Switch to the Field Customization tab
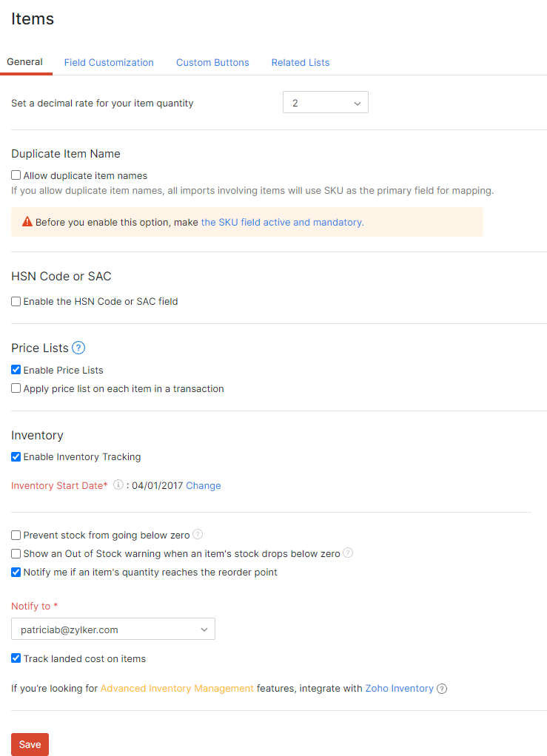This screenshot has height=756, width=547. click(x=109, y=63)
